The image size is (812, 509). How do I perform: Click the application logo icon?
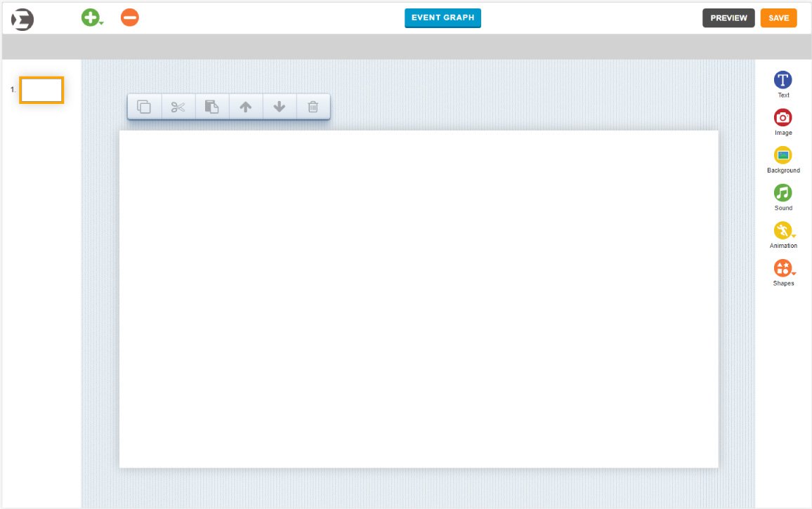(22, 20)
